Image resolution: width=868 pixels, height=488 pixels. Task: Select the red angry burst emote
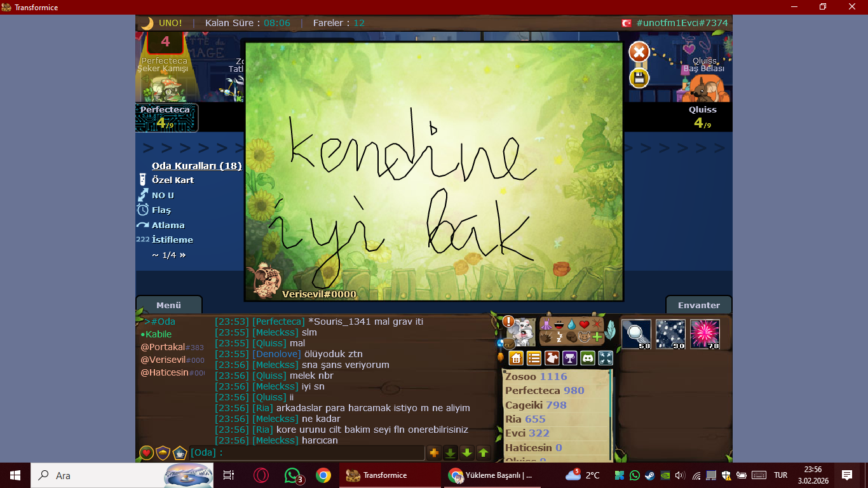(x=597, y=324)
